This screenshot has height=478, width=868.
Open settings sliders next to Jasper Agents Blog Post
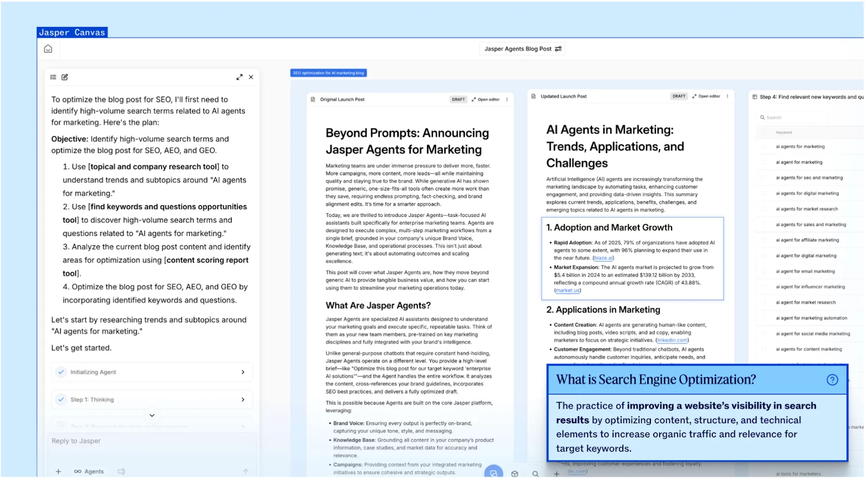(x=558, y=49)
